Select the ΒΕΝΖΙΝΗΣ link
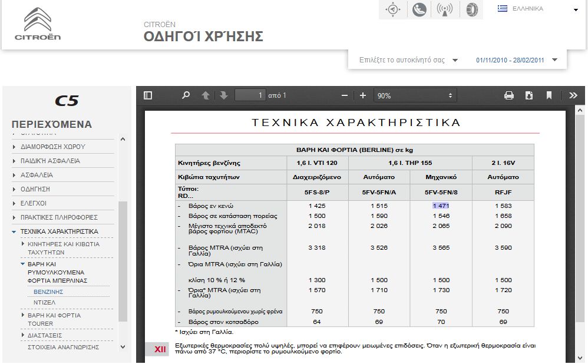 tap(48, 292)
